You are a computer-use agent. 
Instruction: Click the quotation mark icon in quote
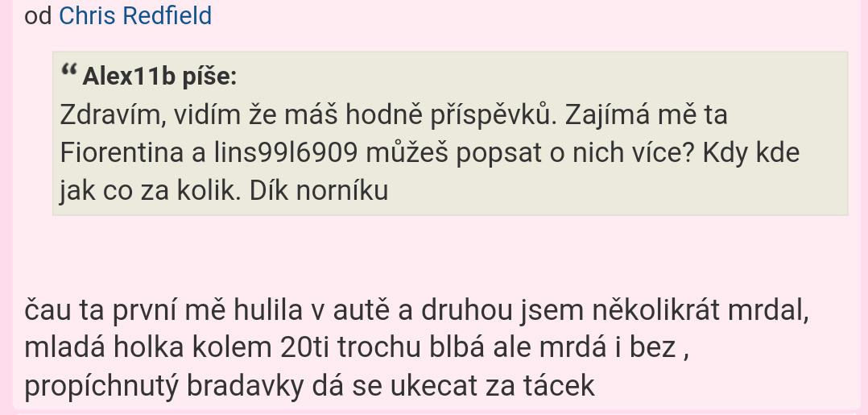(x=68, y=71)
